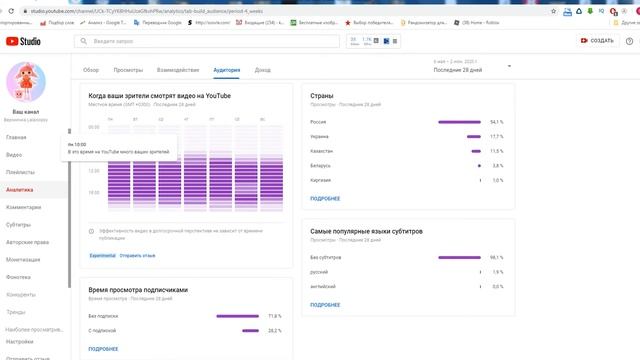This screenshot has height=360, width=640.
Task: Open the green download extension icon
Action: coord(590,11)
